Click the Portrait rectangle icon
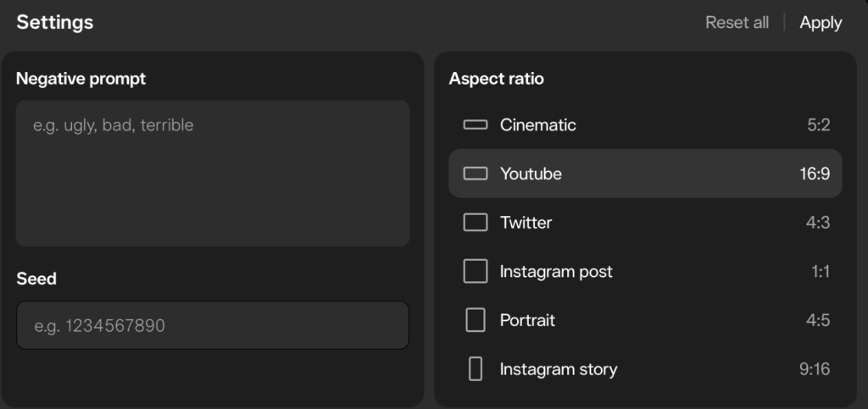868x409 pixels. [x=476, y=320]
